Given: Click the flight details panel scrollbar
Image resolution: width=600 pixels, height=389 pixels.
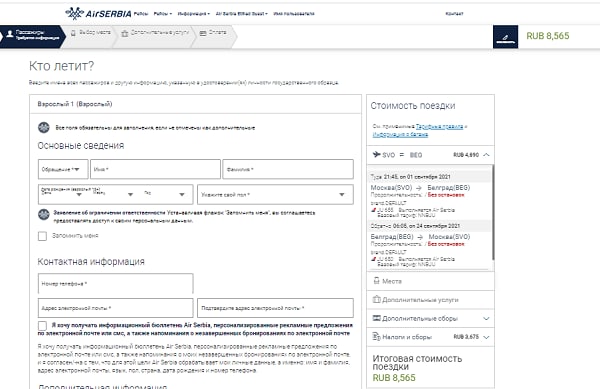Looking at the screenshot, I should click(493, 213).
